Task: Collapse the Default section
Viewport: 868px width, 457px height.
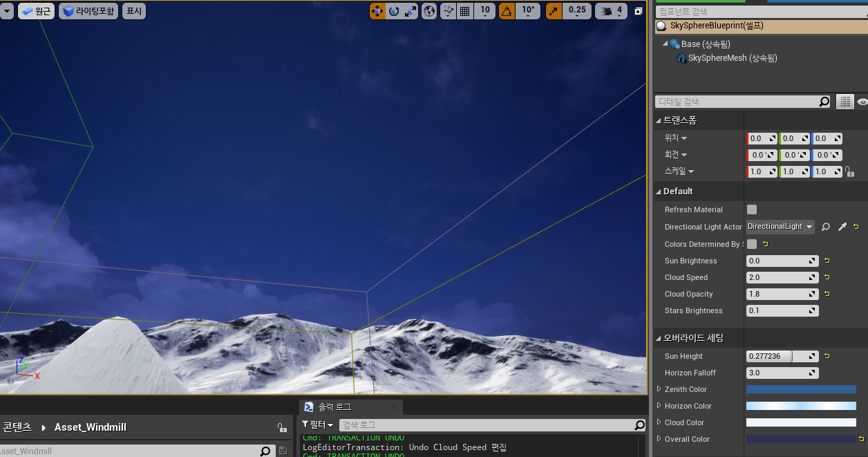Action: coord(658,192)
